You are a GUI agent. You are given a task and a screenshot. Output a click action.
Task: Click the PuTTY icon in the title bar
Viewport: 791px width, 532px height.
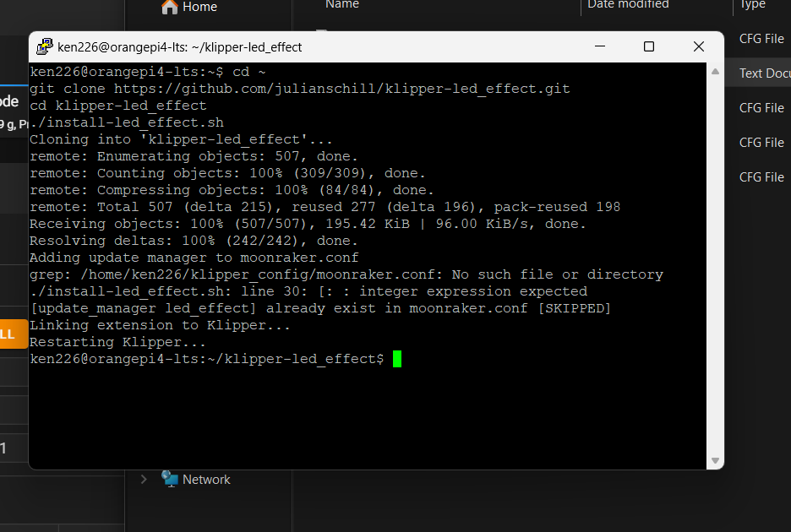(x=45, y=46)
